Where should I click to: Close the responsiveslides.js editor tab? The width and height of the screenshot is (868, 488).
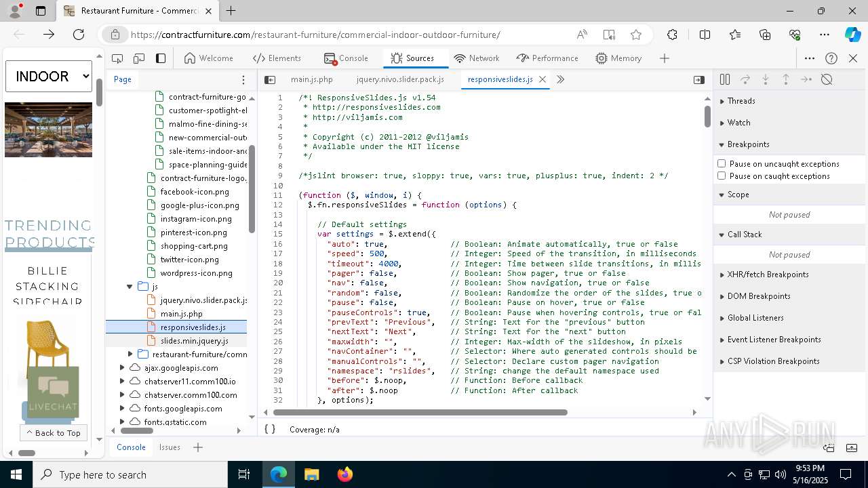tap(542, 79)
